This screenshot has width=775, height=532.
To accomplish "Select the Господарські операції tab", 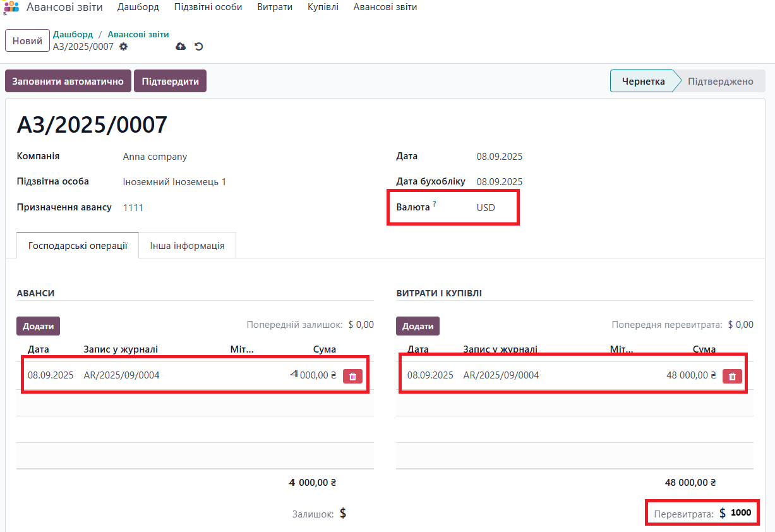I will (x=78, y=245).
